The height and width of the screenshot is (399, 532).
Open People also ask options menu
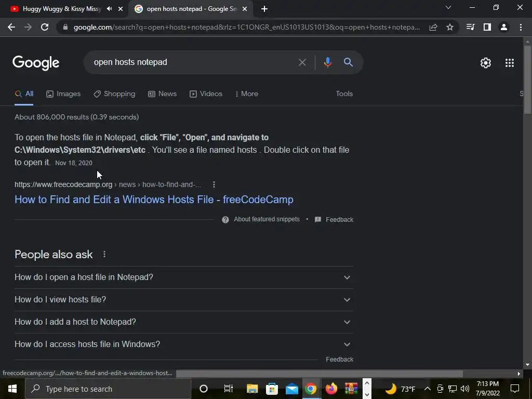[104, 254]
